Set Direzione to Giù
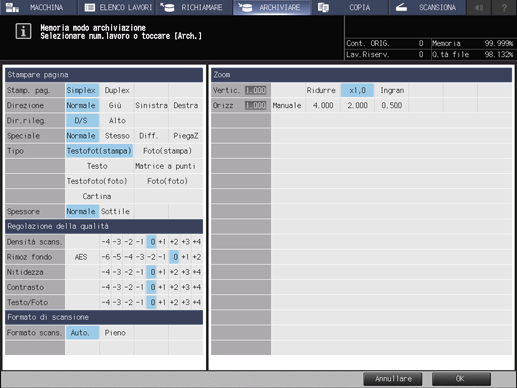 [117, 105]
